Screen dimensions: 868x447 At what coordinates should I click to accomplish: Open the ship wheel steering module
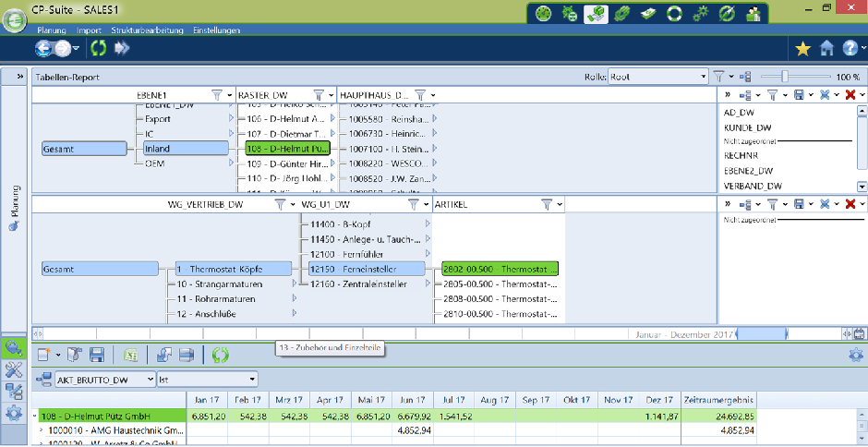pos(570,15)
